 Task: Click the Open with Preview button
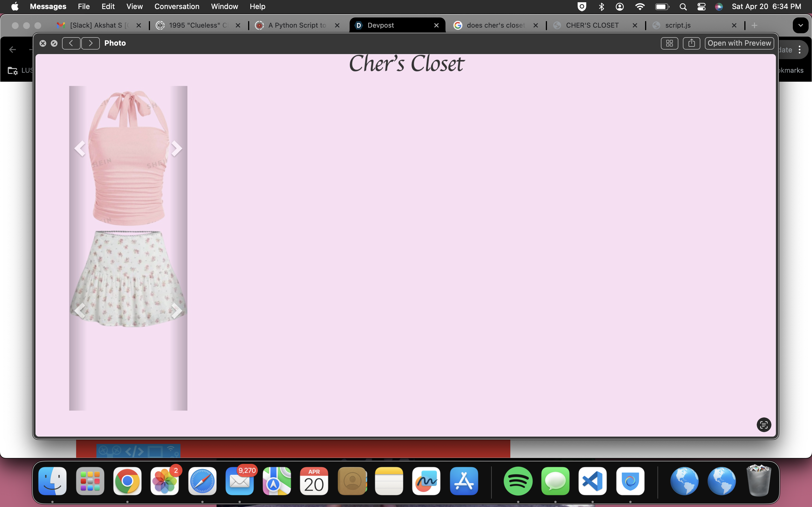tap(740, 43)
